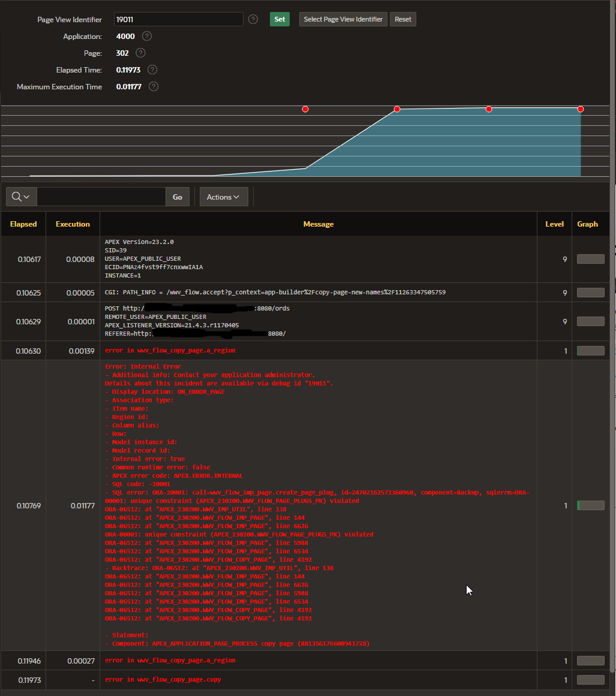The width and height of the screenshot is (616, 696).
Task: Click help icon beside Page View Identifier field
Action: click(x=253, y=19)
